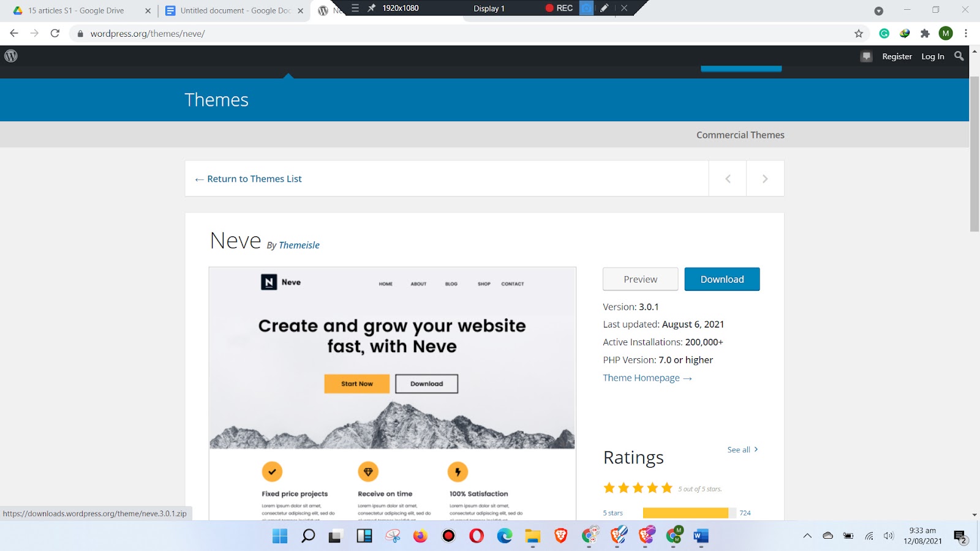
Task: Launch Opera from the taskbar
Action: click(x=477, y=536)
